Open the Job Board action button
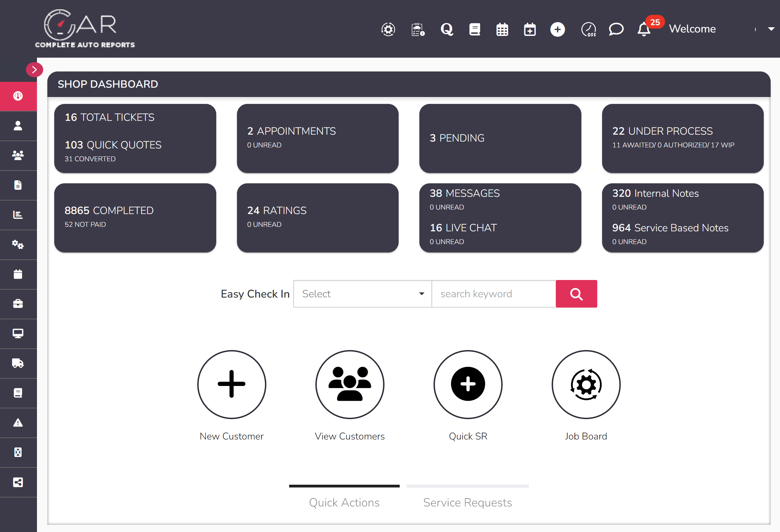Screen dimensions: 780x532 point(586,385)
